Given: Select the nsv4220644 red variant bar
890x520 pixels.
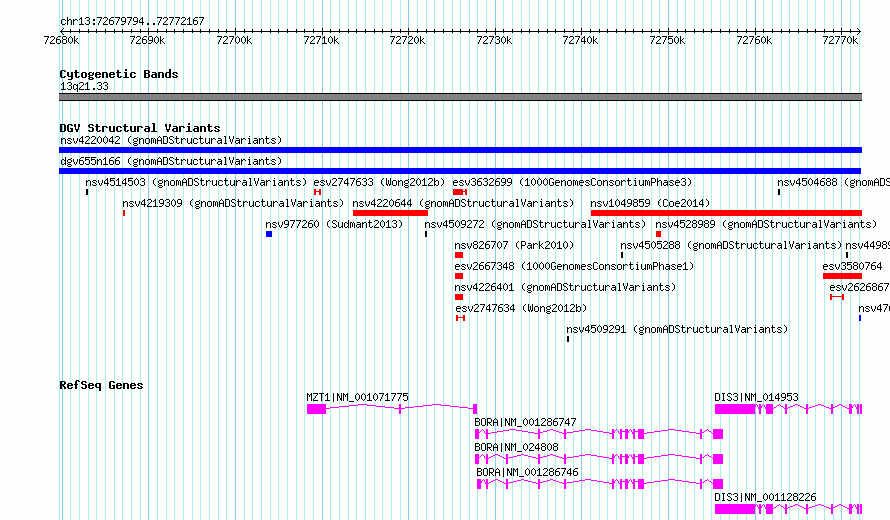Looking at the screenshot, I should [390, 213].
